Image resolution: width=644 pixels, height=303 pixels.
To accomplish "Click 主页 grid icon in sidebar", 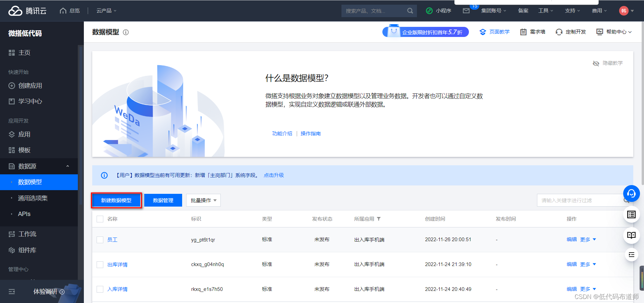I will (x=12, y=53).
